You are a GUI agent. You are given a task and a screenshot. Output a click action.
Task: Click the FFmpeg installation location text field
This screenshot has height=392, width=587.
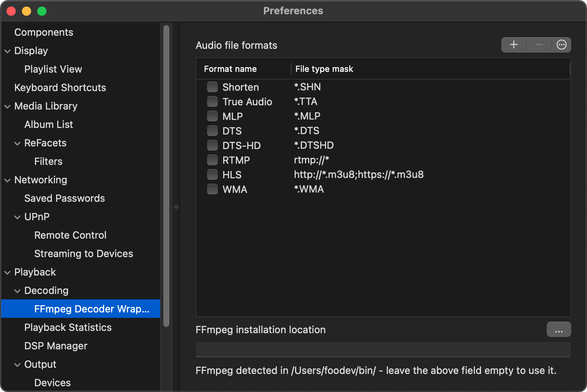point(383,350)
